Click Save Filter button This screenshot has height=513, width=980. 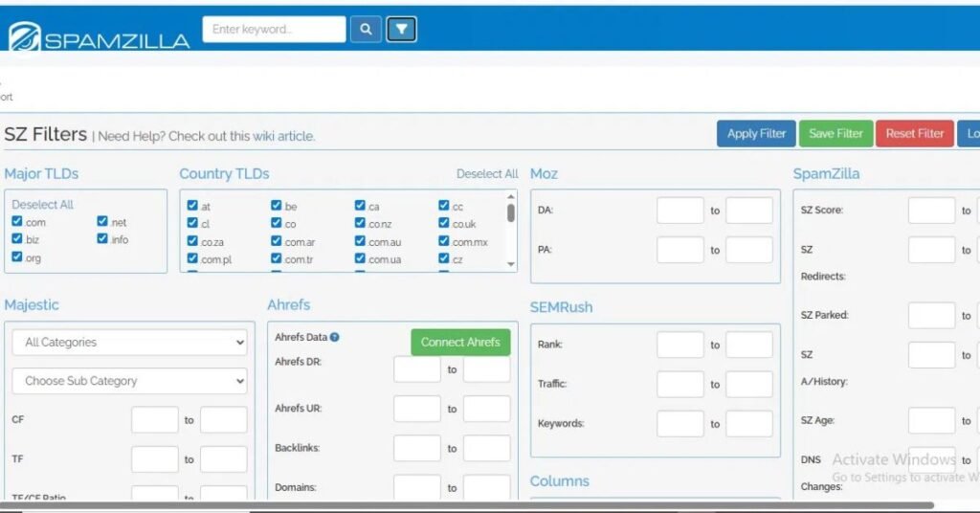835,134
